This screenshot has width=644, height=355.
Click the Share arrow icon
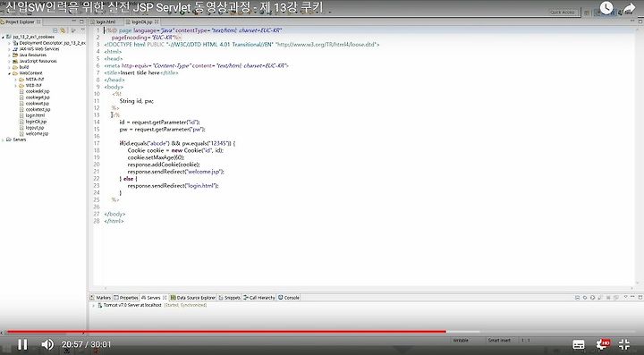click(629, 8)
